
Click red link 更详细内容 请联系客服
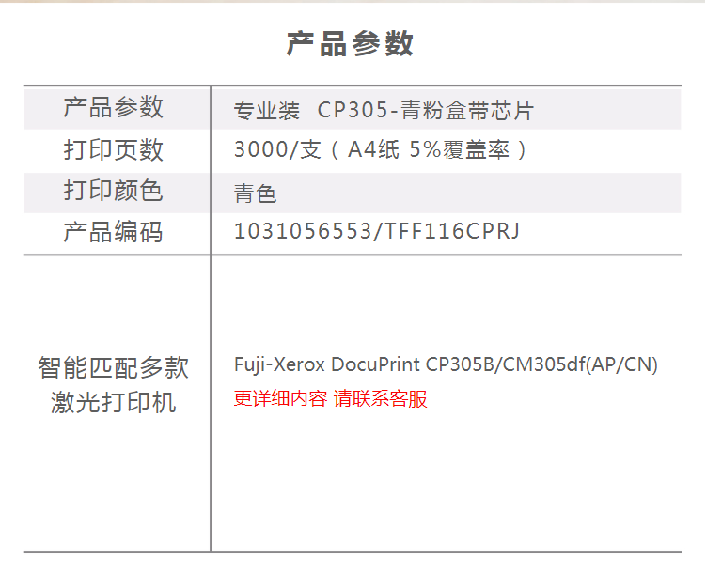(331, 398)
